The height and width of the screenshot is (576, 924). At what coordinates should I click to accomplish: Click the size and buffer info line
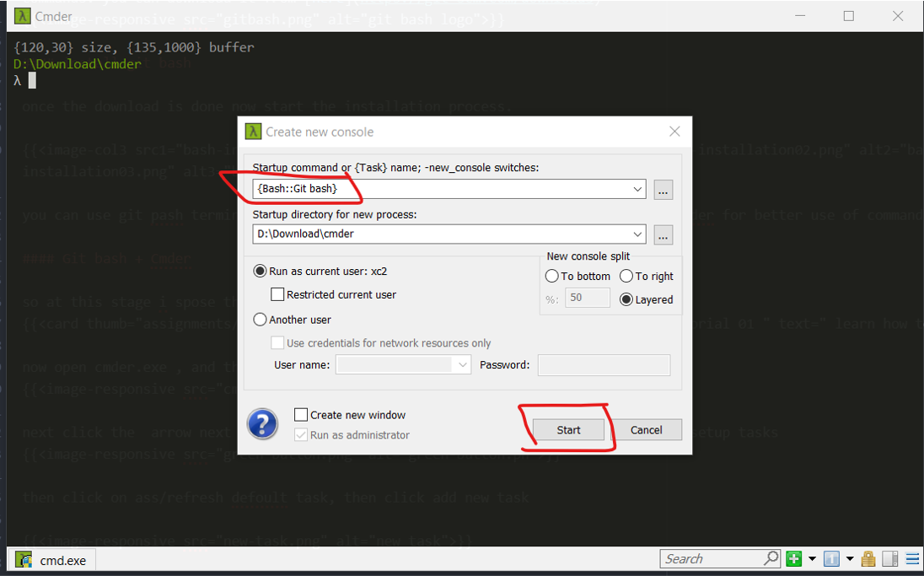coord(134,47)
